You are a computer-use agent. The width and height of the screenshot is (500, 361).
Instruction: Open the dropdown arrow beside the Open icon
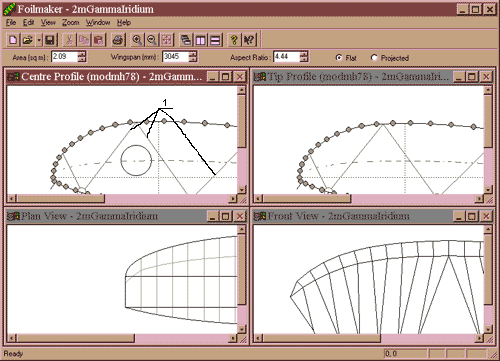click(39, 40)
